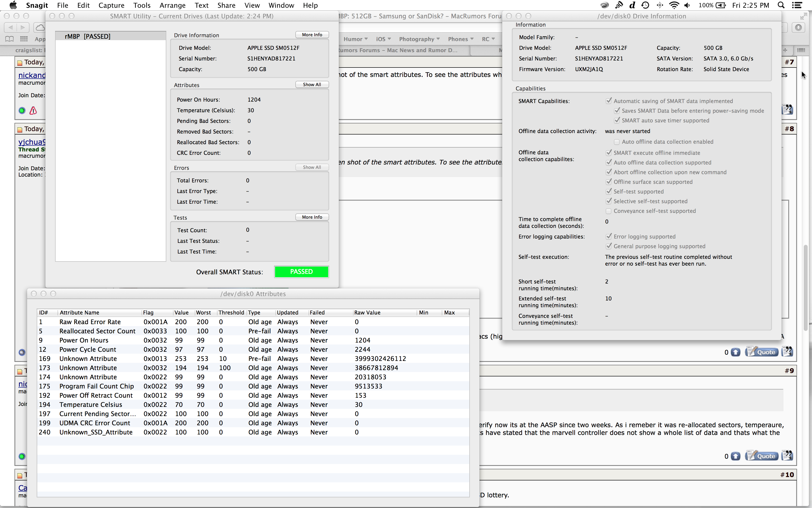
Task: Click the green online status dot on post #7
Action: pos(22,110)
